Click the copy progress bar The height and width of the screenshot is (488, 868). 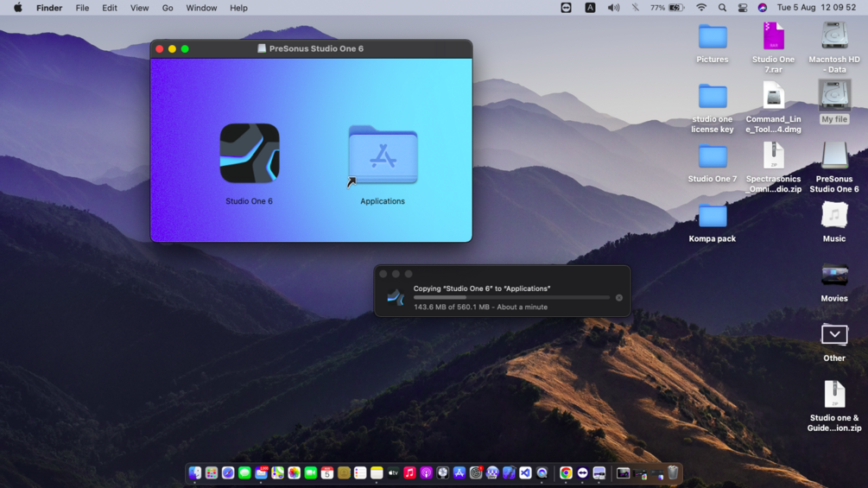pyautogui.click(x=511, y=298)
